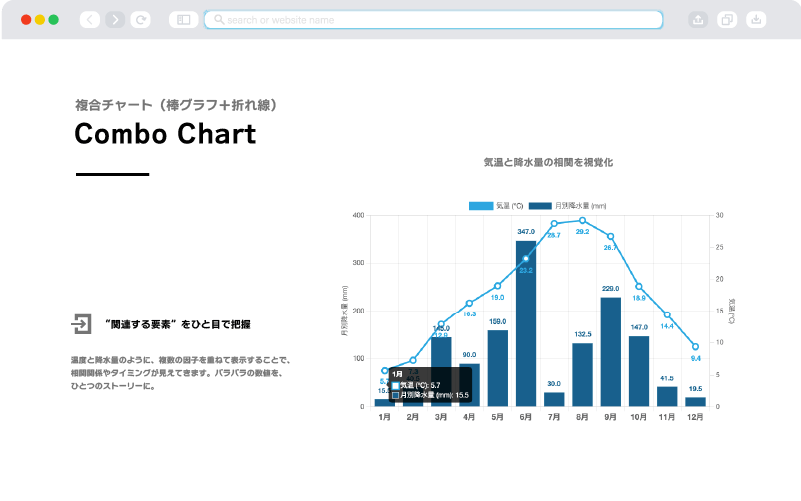This screenshot has width=801, height=501.
Task: Click the search or website name field
Action: click(x=433, y=19)
